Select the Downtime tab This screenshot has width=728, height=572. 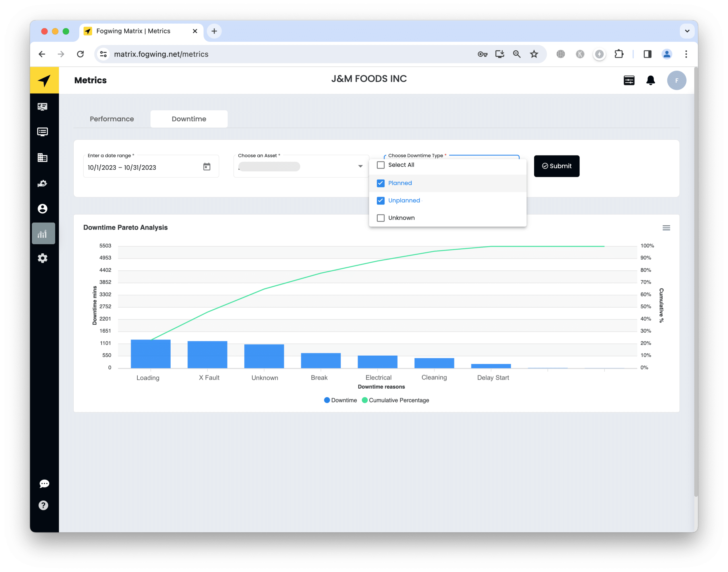(x=189, y=119)
